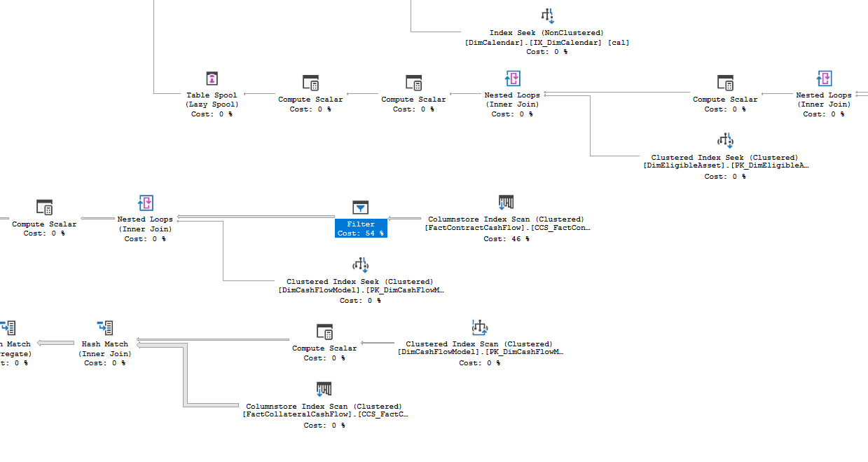The height and width of the screenshot is (462, 868).
Task: Select the Compute Scalar icon above DimCashFlowModel scan
Action: pyautogui.click(x=324, y=332)
